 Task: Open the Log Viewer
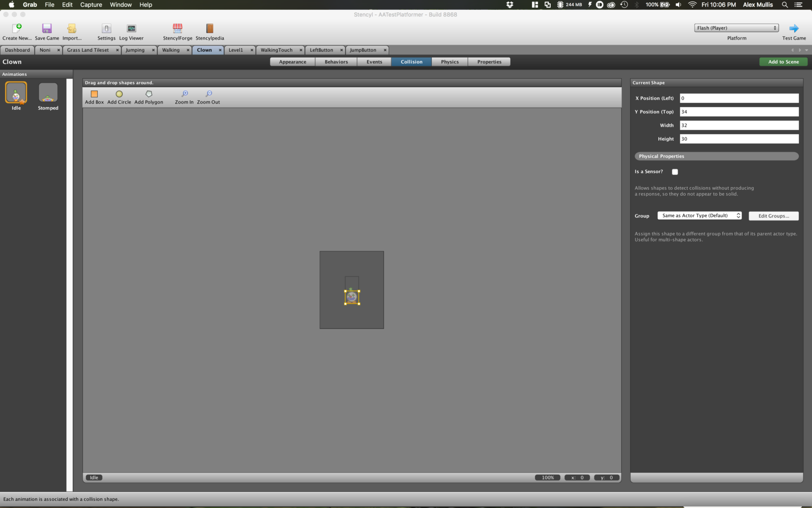(x=131, y=31)
